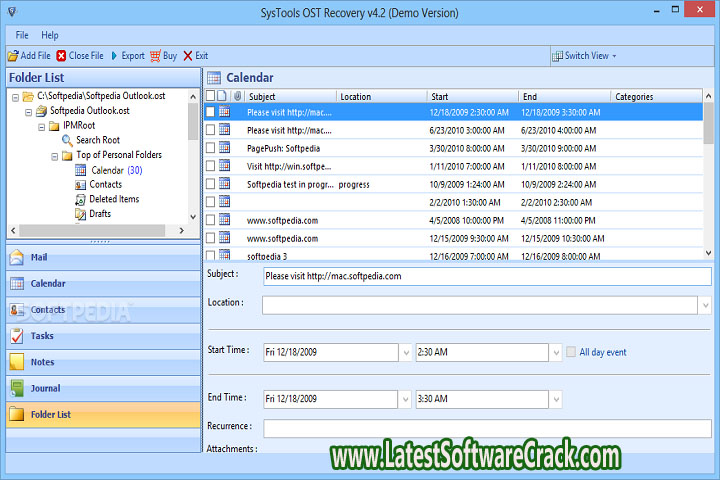Tick the select-all checkbox in header
Viewport: 720px width, 480px height.
click(x=210, y=97)
